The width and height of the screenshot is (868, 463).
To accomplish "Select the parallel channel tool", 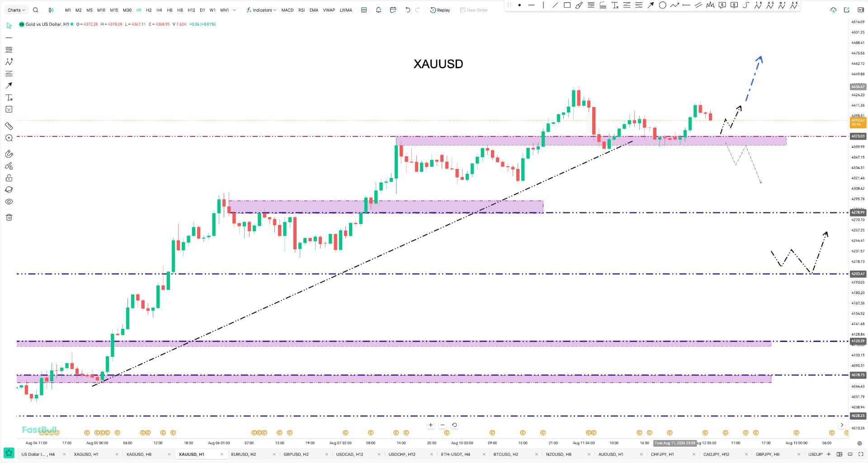I will coord(698,5).
